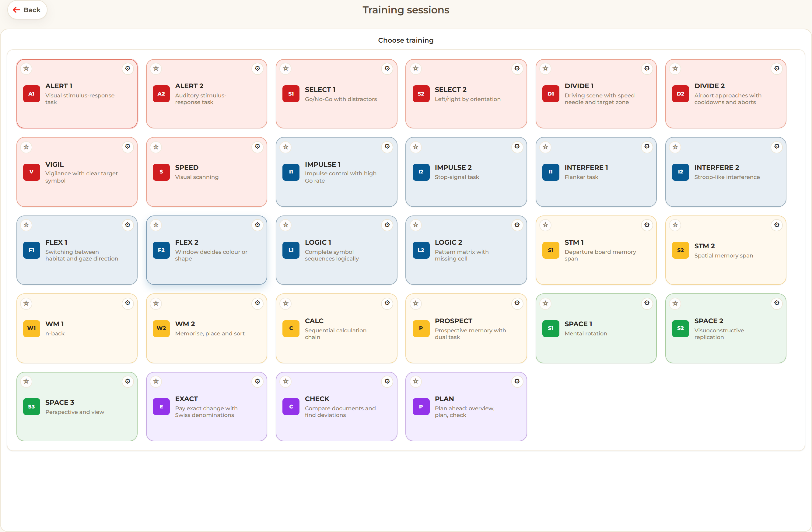812x532 pixels.
Task: Click the blue L2 badge icon
Action: click(x=421, y=250)
